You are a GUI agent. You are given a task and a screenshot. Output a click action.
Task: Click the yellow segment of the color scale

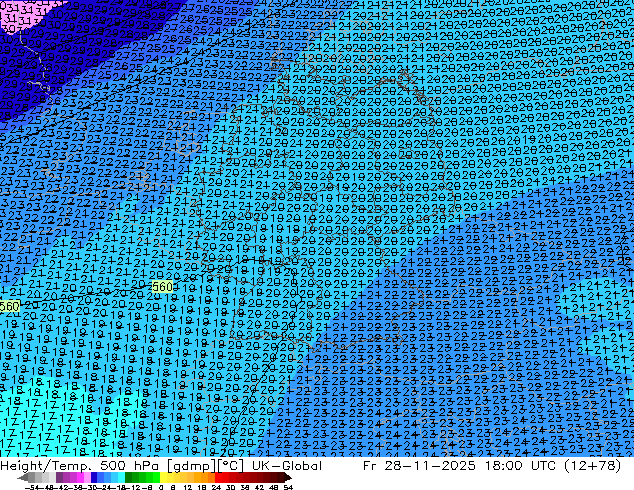(163, 477)
